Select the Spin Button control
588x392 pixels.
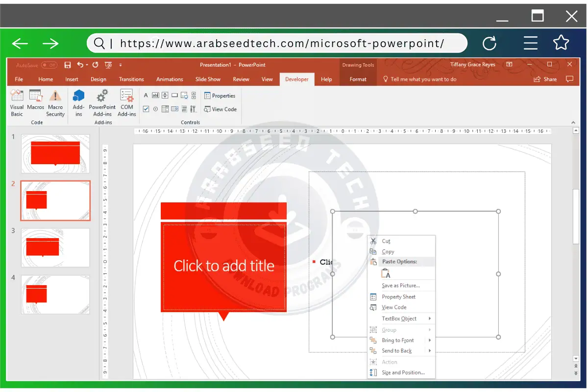pos(165,95)
